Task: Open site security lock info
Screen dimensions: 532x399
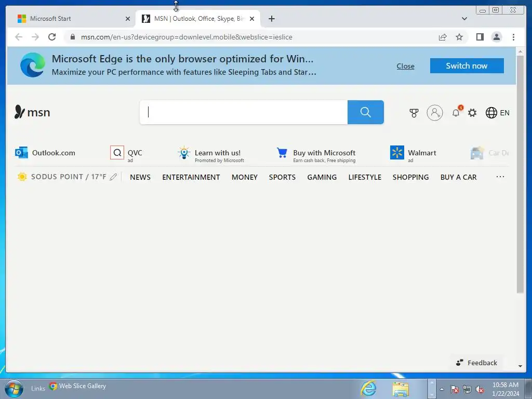Action: 72,37
